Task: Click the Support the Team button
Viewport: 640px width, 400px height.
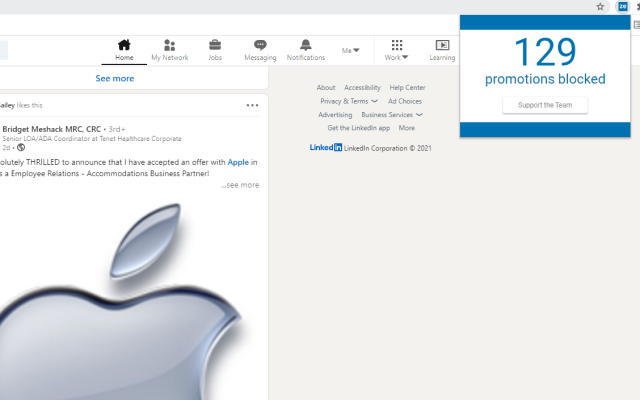Action: pyautogui.click(x=545, y=105)
